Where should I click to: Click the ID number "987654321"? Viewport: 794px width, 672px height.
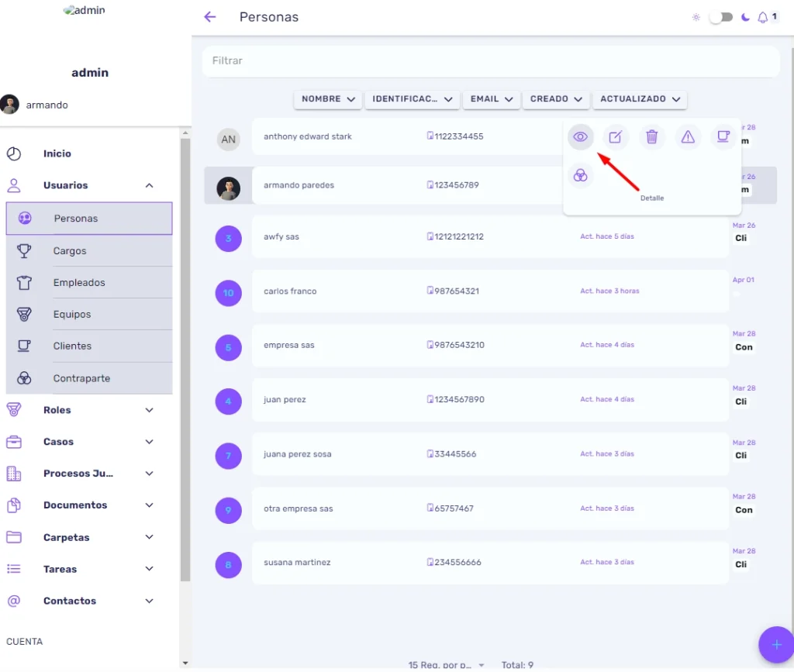tap(457, 291)
